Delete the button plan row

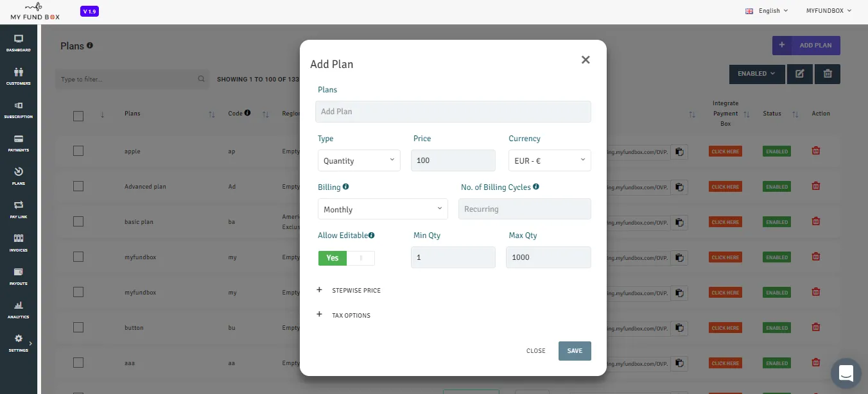point(816,327)
